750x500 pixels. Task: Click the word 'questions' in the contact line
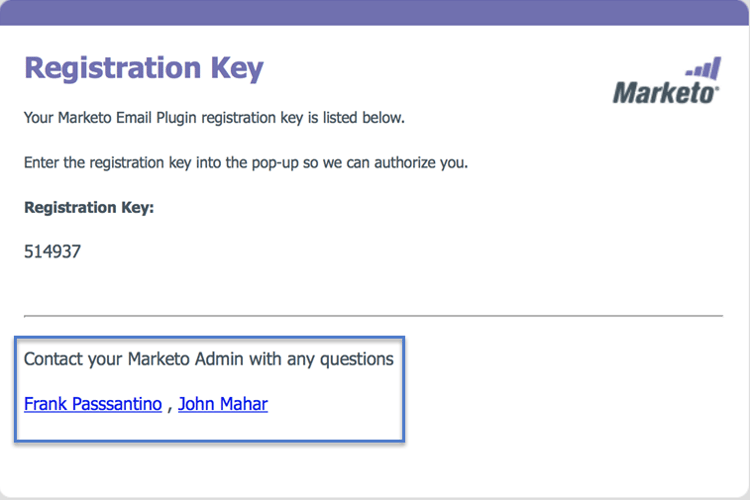pyautogui.click(x=357, y=360)
